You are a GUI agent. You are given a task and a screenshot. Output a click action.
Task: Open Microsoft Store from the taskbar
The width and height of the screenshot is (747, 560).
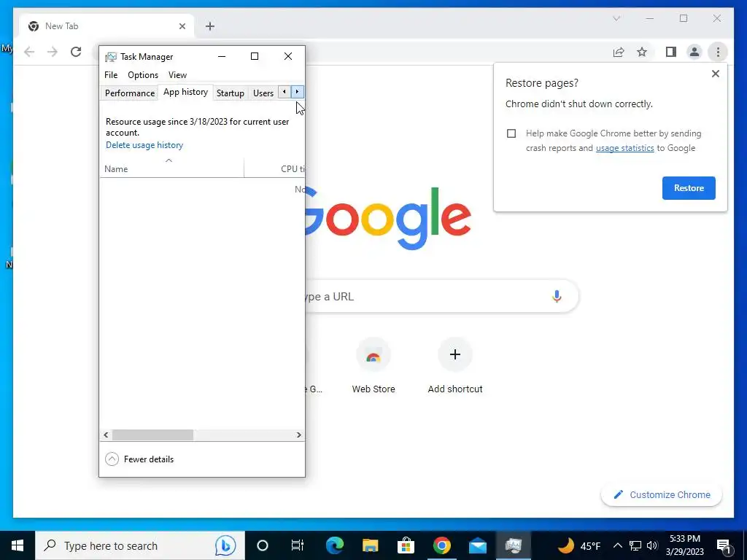[x=406, y=545]
